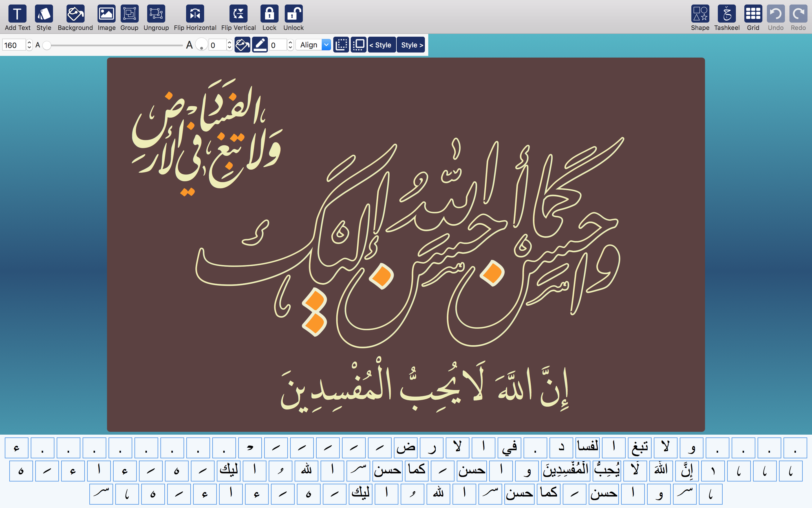Select the يُحِبُّ word tile
This screenshot has width=812, height=508.
tap(607, 471)
